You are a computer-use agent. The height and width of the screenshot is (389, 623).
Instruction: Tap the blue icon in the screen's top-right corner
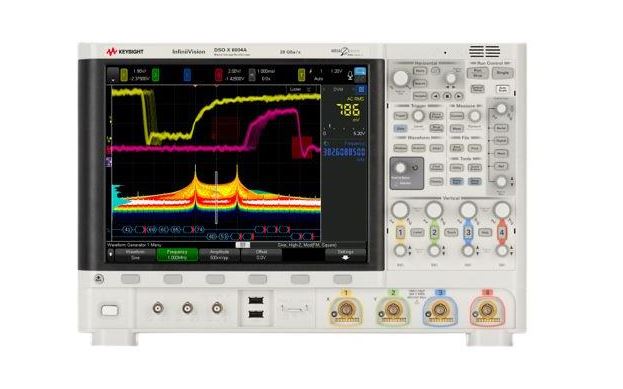(360, 72)
